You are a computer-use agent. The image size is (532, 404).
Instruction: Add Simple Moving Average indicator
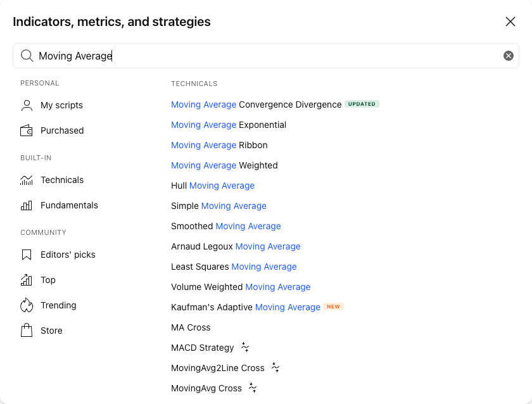coord(219,206)
